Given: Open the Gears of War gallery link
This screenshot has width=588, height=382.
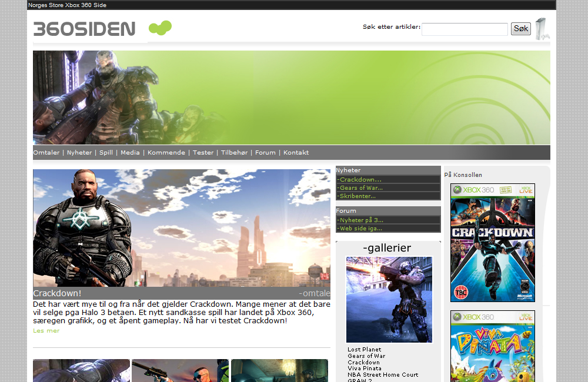Looking at the screenshot, I should [366, 356].
